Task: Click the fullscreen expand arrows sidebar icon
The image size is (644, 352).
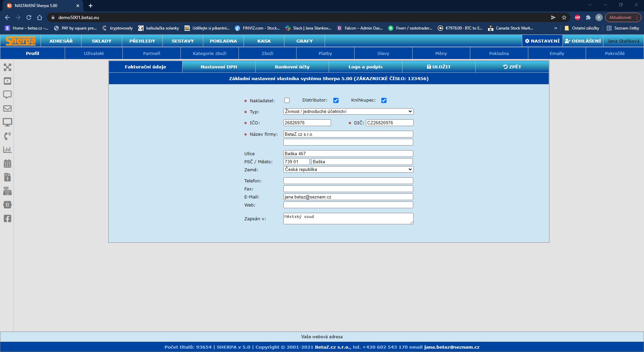Action: 7,67
